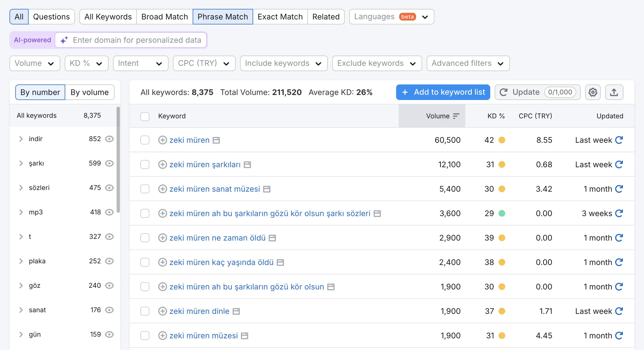The height and width of the screenshot is (350, 644).
Task: Expand the Advanced filters dropdown
Action: point(468,63)
